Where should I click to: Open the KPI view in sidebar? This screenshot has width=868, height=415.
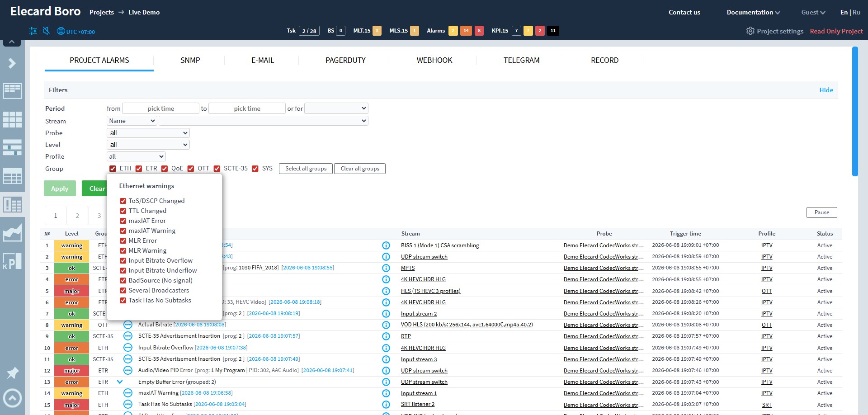(12, 261)
